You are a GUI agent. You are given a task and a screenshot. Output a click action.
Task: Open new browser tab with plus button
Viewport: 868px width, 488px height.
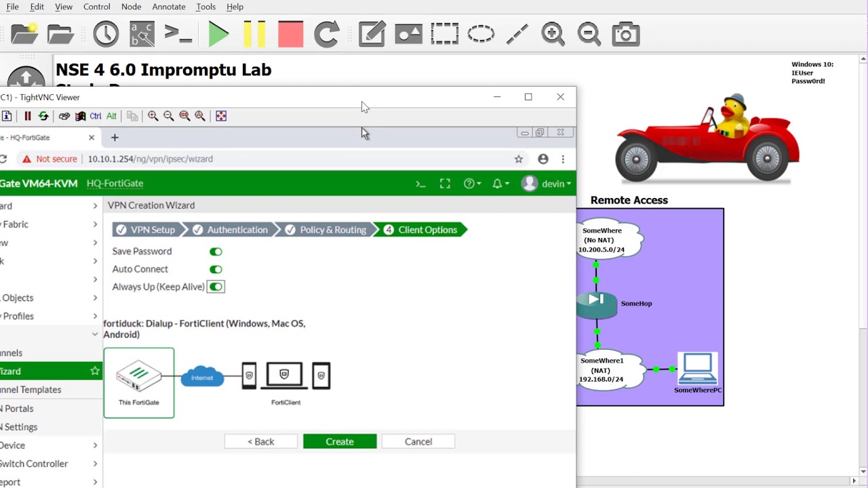click(115, 138)
